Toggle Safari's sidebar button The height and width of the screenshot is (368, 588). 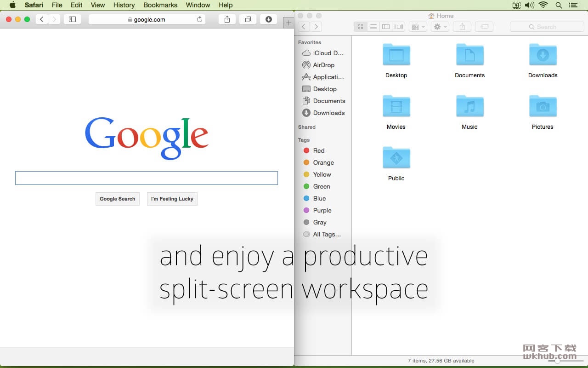72,19
